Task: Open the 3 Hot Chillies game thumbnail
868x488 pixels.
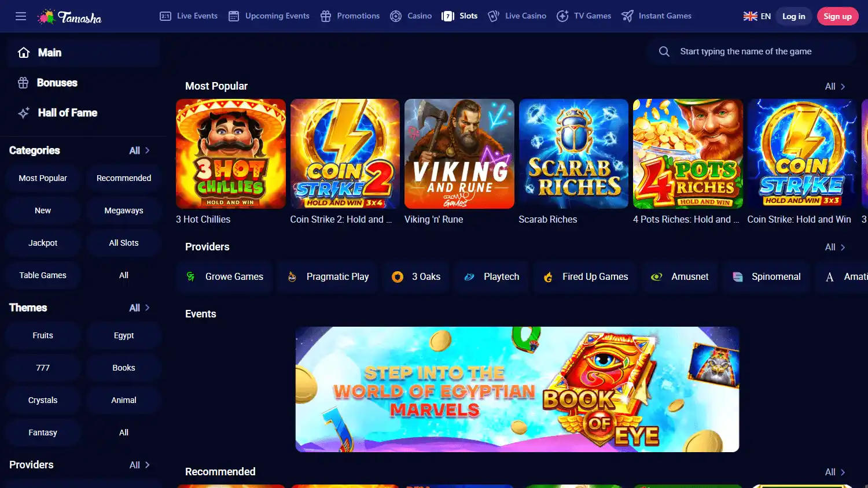Action: click(x=231, y=154)
